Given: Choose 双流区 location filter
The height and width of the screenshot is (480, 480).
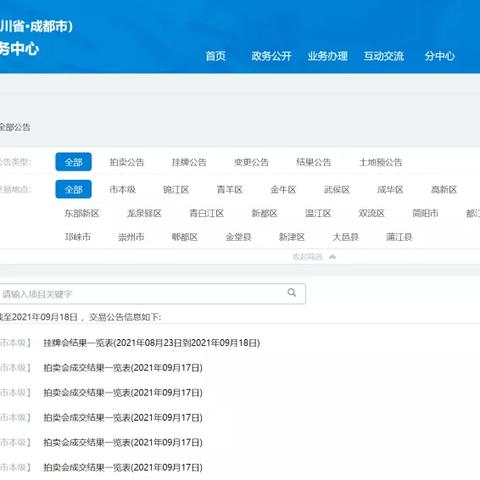Looking at the screenshot, I should (x=371, y=213).
